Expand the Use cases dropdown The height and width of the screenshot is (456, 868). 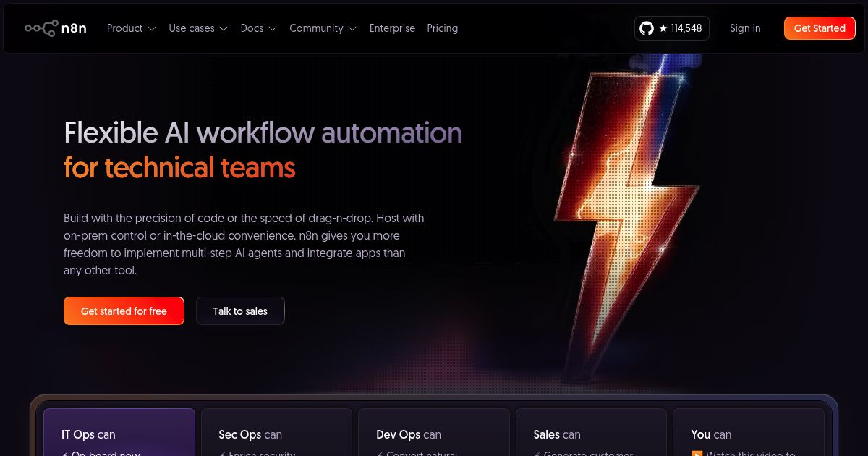(198, 28)
